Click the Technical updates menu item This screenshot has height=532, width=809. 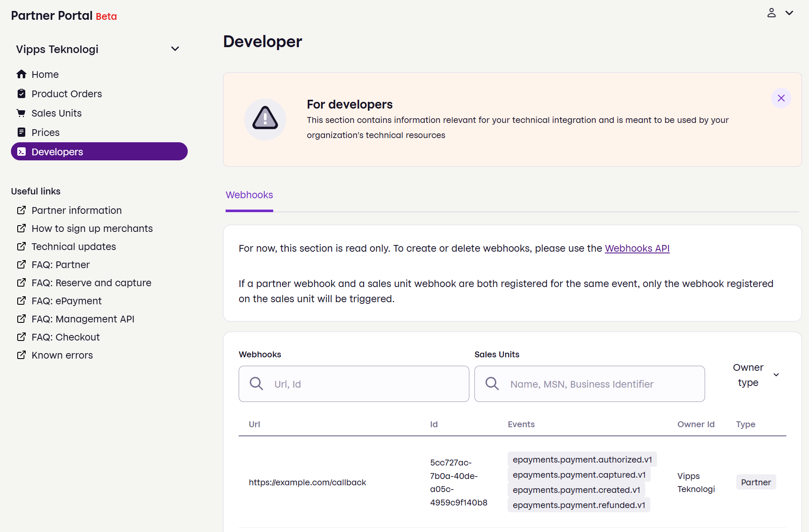(x=74, y=246)
